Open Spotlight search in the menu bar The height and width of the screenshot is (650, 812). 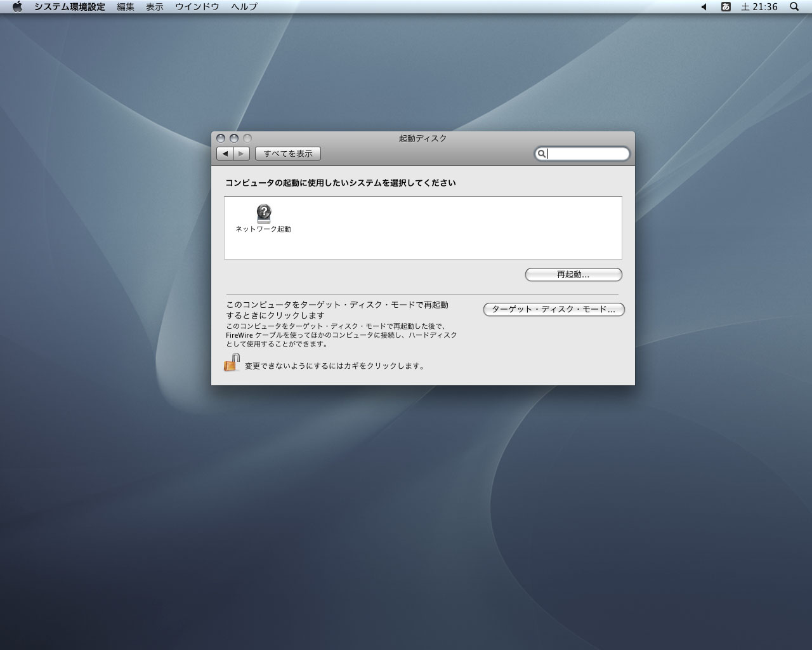tap(794, 7)
